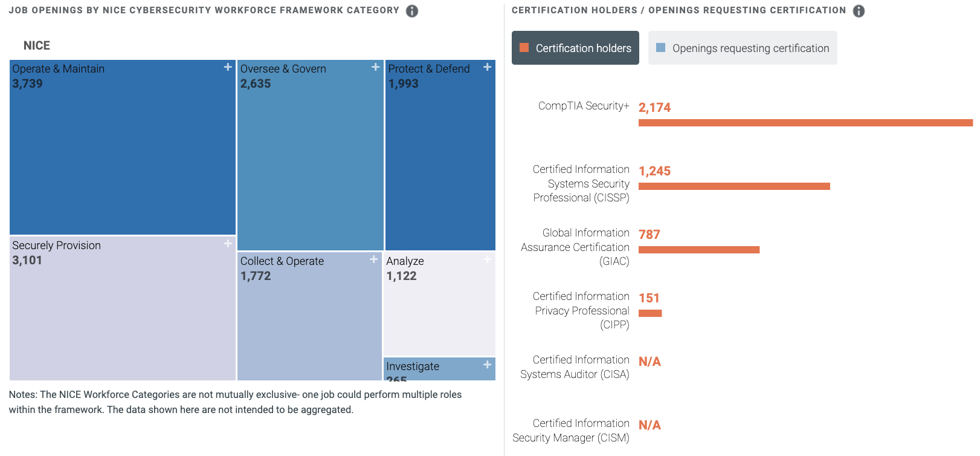This screenshot has height=456, width=980.
Task: Click the small CIPP certification bar
Action: pos(650,313)
